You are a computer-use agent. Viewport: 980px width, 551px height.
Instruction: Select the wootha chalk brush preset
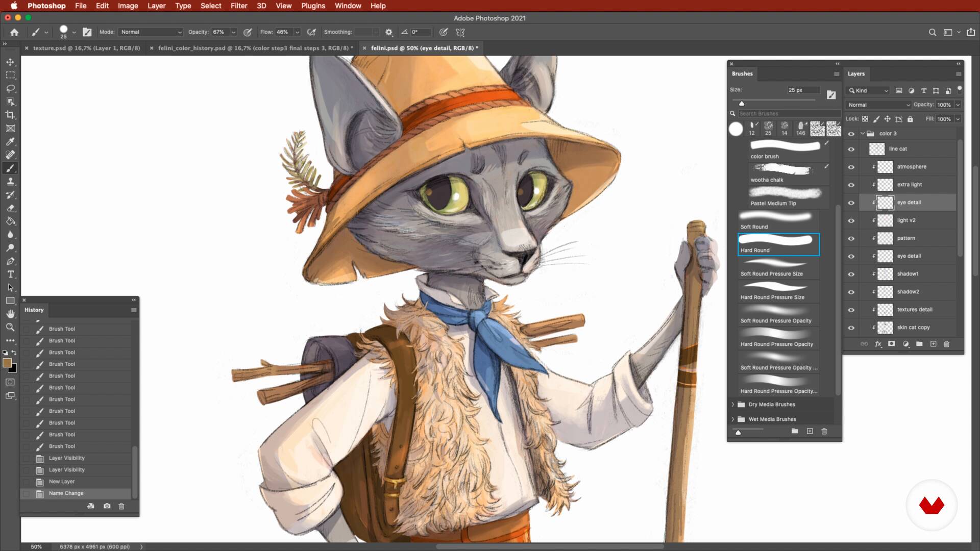pyautogui.click(x=789, y=173)
